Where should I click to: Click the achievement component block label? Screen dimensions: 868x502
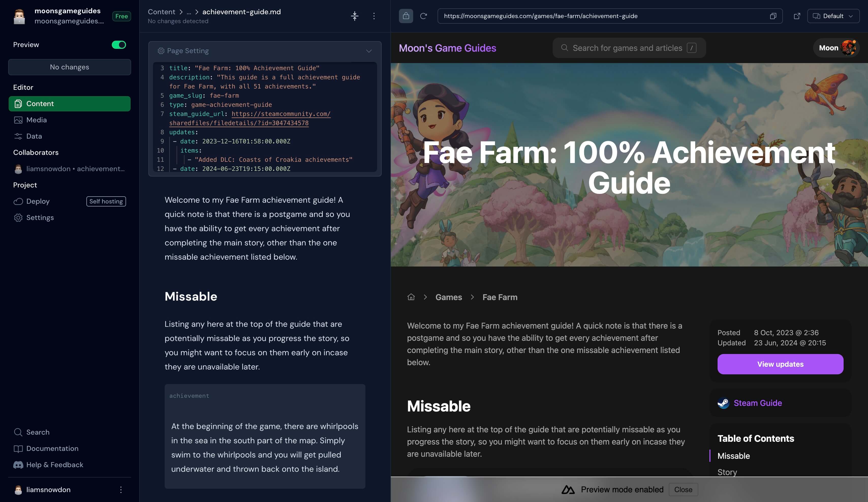(189, 396)
